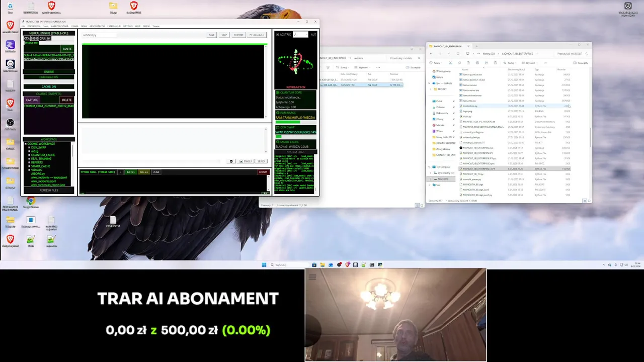Select llama-server.exe in the file list
644x362 pixels.
tap(471, 90)
